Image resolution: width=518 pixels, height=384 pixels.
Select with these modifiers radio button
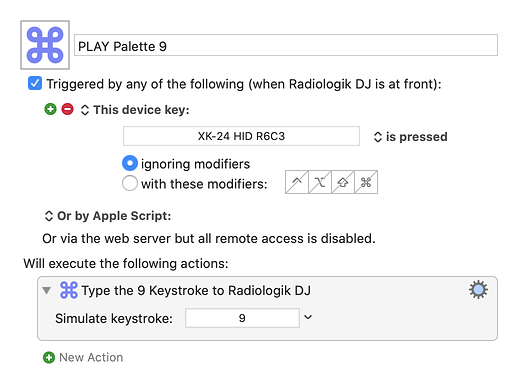point(130,183)
